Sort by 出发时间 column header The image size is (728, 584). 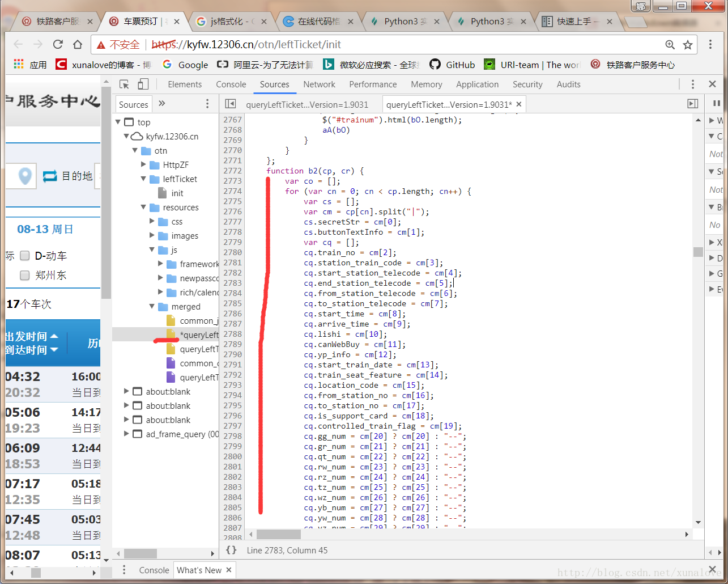[32, 336]
